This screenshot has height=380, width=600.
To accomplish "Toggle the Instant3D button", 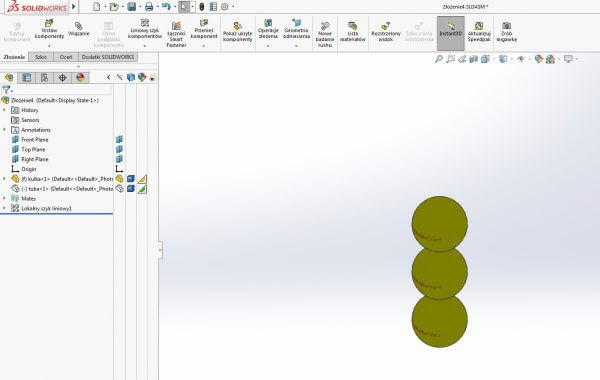I will pos(450,33).
